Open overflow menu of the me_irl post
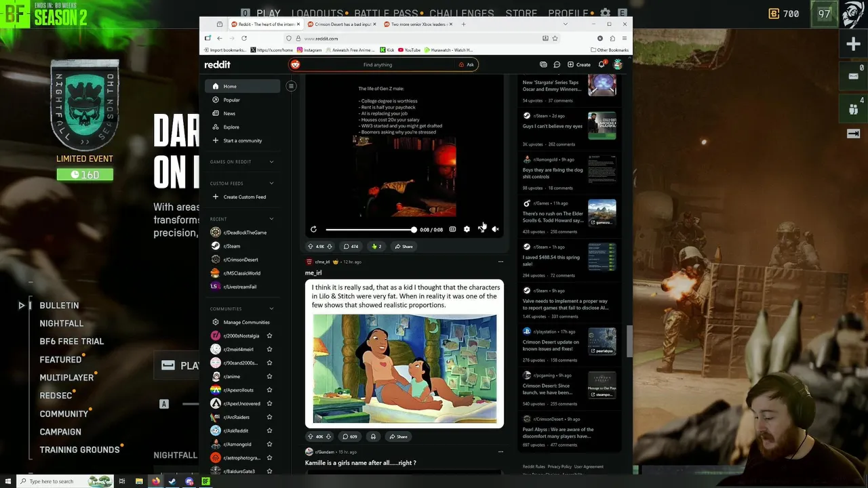Image resolution: width=868 pixels, height=488 pixels. [500, 262]
